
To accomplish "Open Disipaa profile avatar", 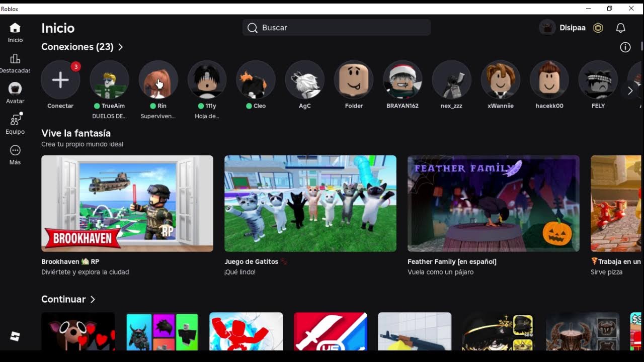I will point(547,28).
